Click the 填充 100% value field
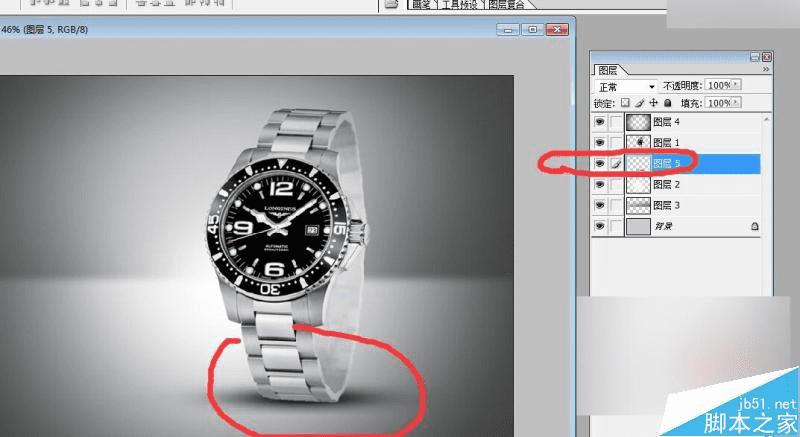 [x=719, y=103]
